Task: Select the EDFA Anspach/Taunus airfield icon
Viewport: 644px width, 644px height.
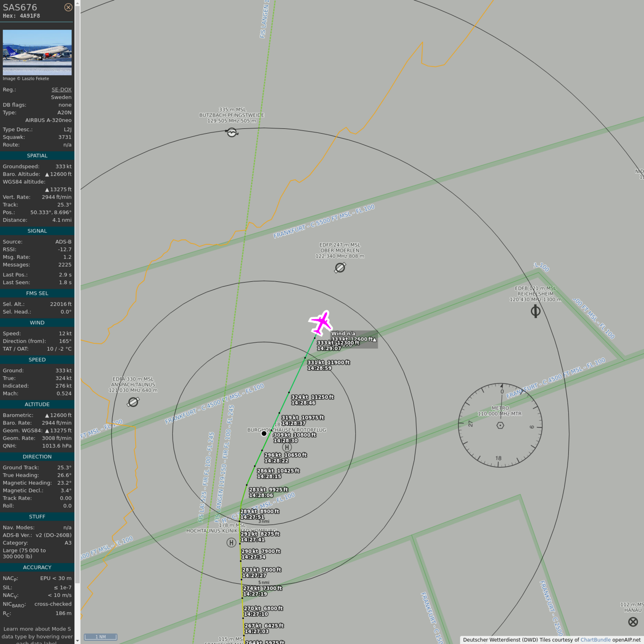Action: coord(133,402)
